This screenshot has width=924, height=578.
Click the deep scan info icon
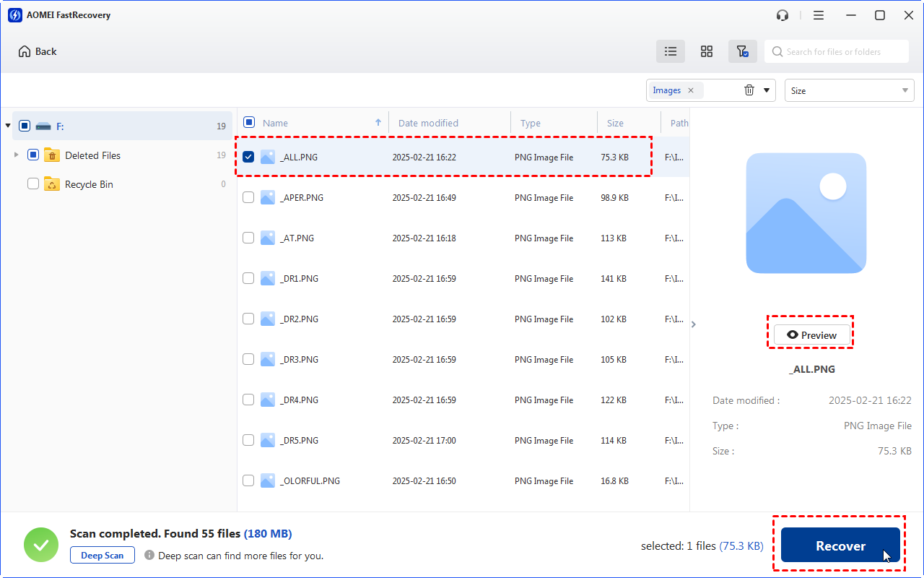149,556
